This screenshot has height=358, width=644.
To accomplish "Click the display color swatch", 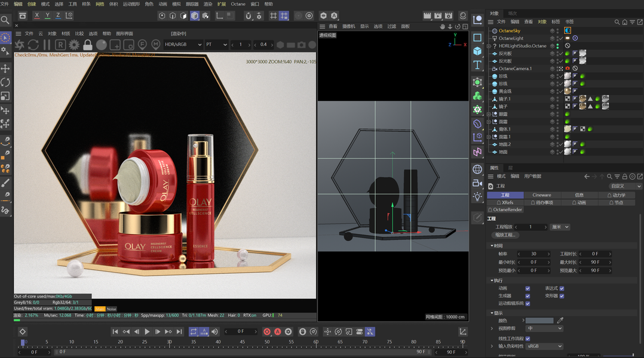I will [539, 320].
